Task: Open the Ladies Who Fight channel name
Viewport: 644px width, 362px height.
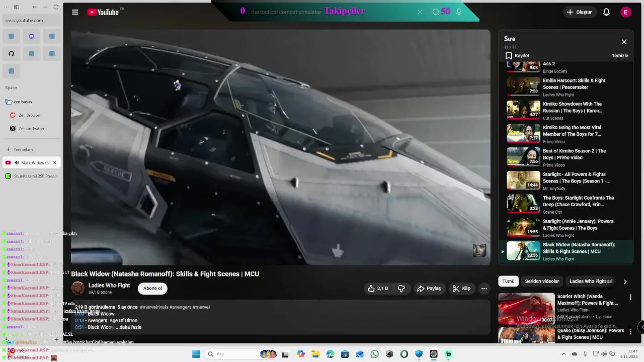Action: [109, 285]
